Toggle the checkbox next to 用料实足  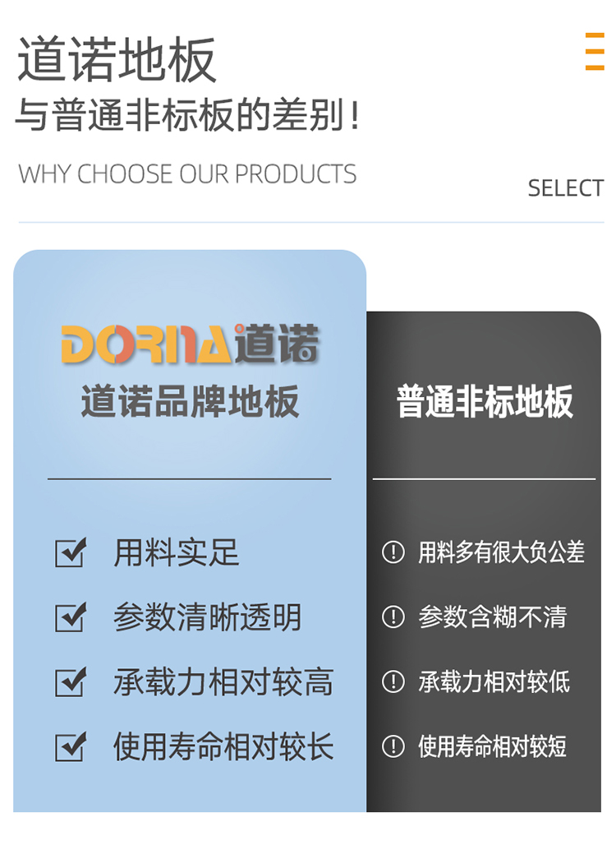pyautogui.click(x=71, y=552)
